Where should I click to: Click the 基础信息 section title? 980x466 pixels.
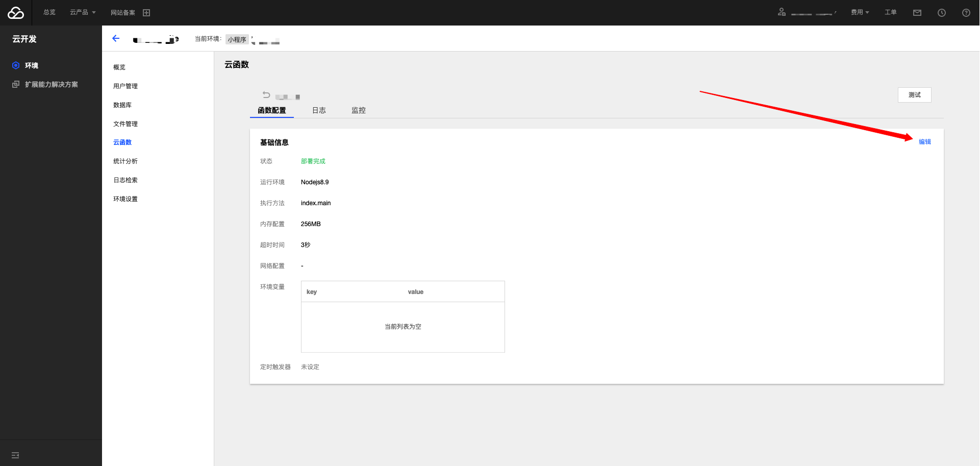(x=274, y=142)
